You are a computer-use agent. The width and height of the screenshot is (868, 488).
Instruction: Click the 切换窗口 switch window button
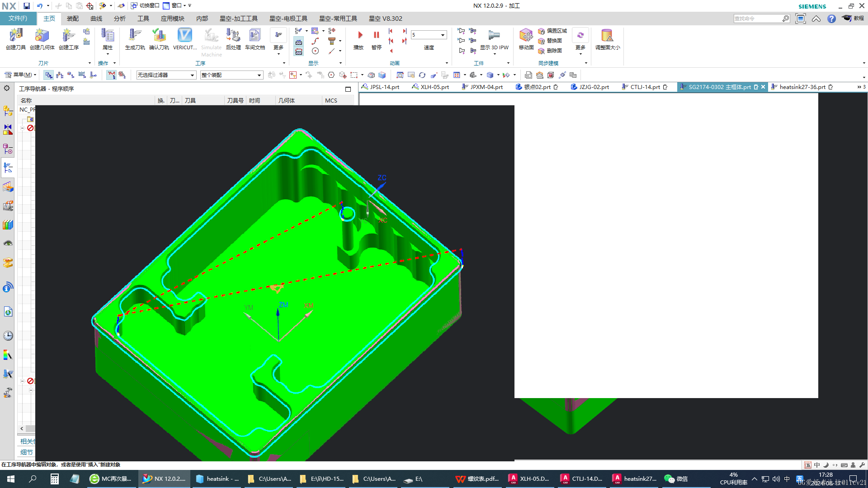pyautogui.click(x=145, y=6)
